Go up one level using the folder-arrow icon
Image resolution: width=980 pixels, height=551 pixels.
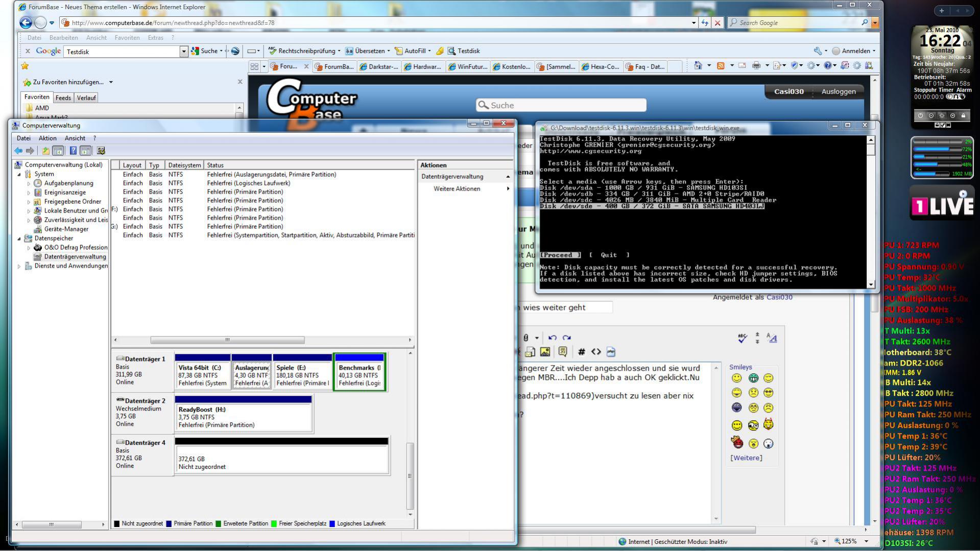(x=46, y=151)
